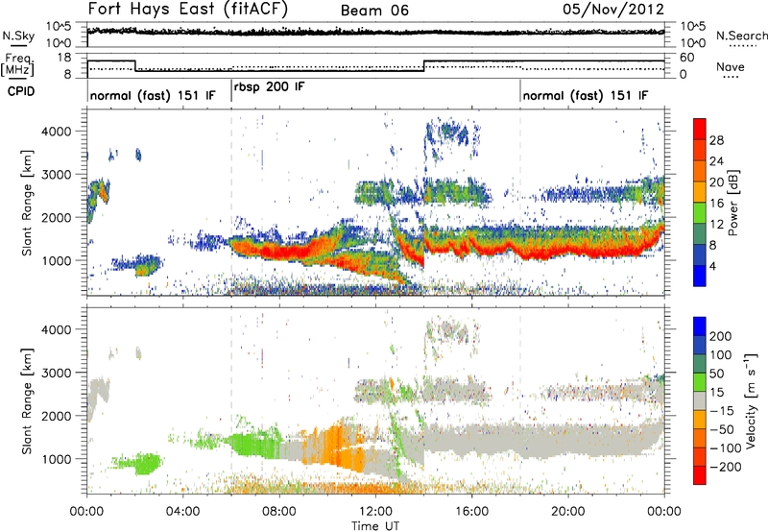This screenshot has width=768, height=532.
Task: Click the "04:00" time tick label
Action: [x=182, y=512]
